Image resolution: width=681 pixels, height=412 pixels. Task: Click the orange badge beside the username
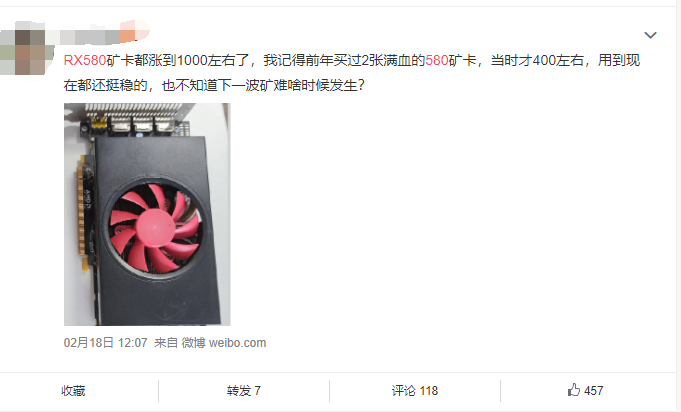click(x=130, y=33)
